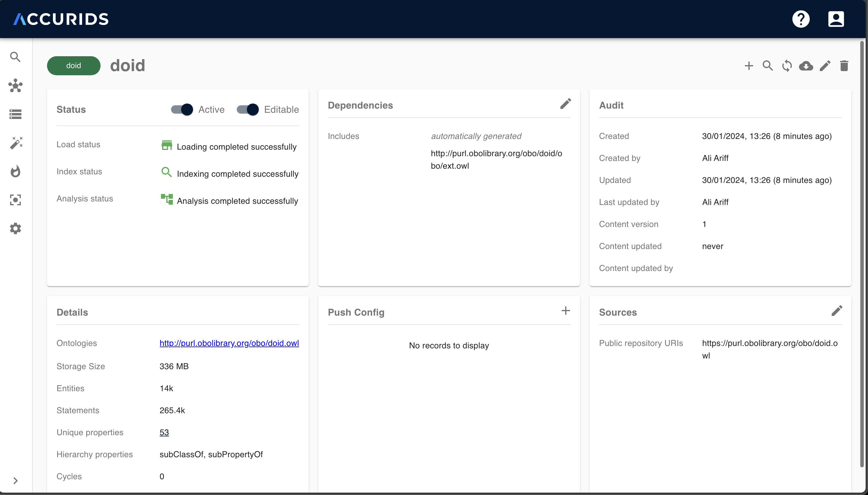
Task: Open the graph network icon in sidebar
Action: (x=15, y=86)
